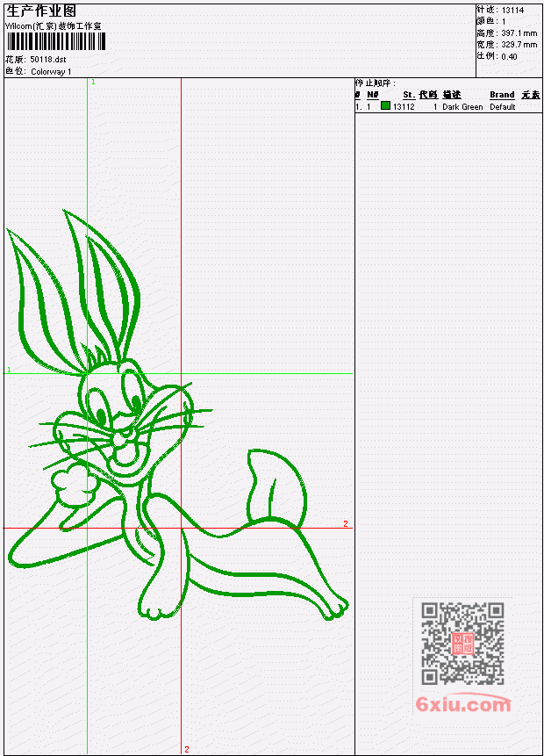Click the stitch value 13112 in row 1
This screenshot has height=756, width=544.
point(404,106)
